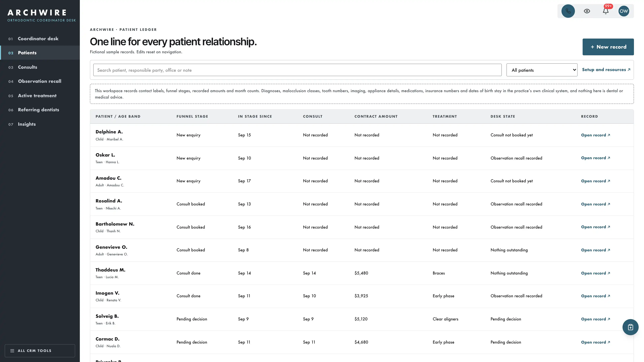Click the Archwire logo in sidebar
The height and width of the screenshot is (362, 644).
coord(41,15)
